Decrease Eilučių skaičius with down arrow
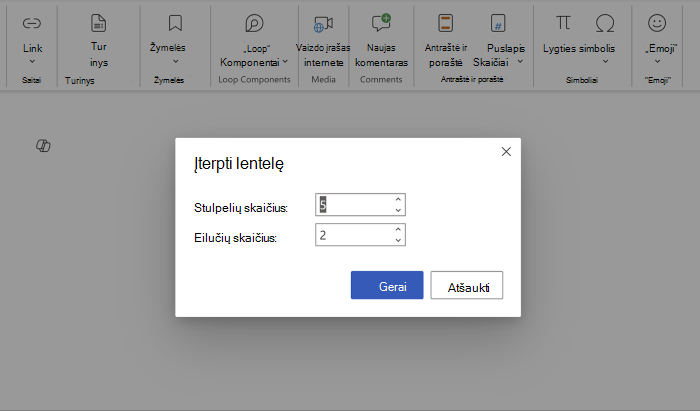The height and width of the screenshot is (411, 700). 398,240
